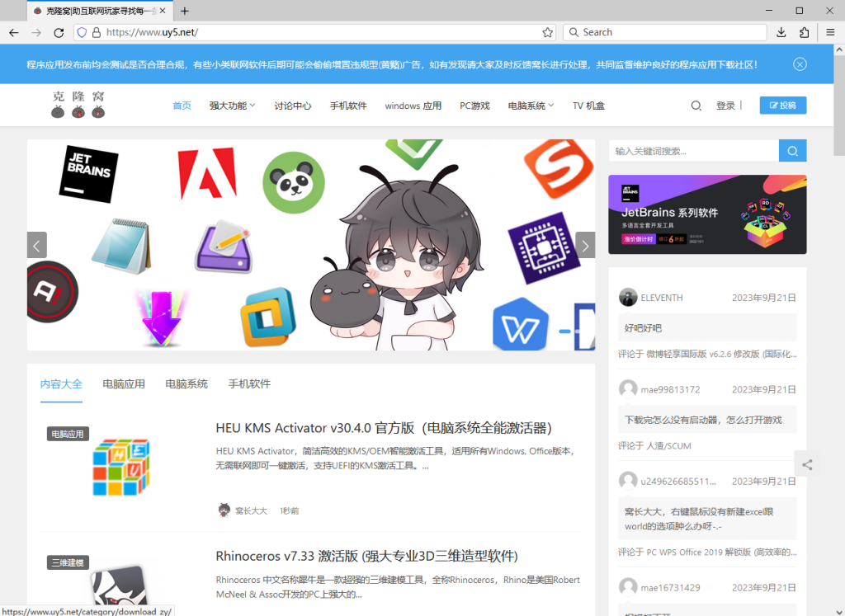Click the 登录 login link
The height and width of the screenshot is (616, 845).
click(x=725, y=106)
